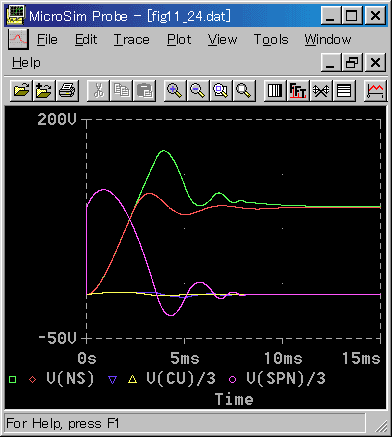Click the MicroSim Probe title bar text
Image resolution: width=392 pixels, height=437 pixels.
[x=130, y=16]
